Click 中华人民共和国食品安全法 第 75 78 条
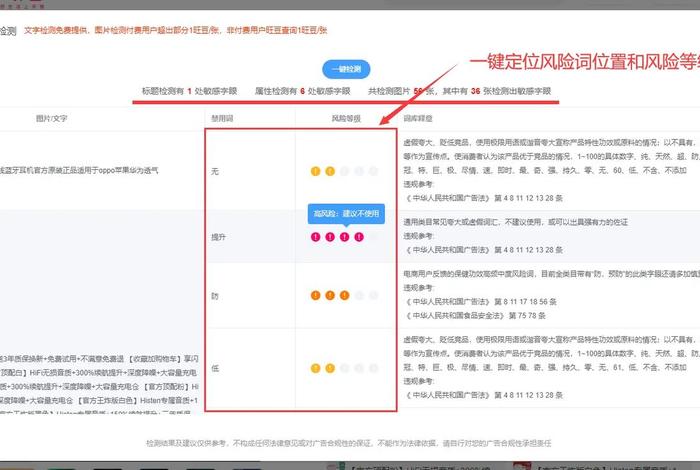700x470 pixels. pos(475,316)
